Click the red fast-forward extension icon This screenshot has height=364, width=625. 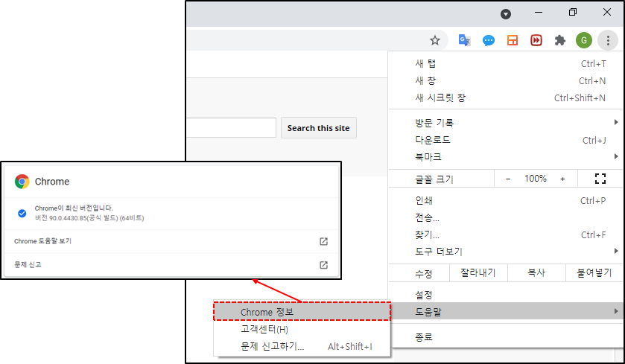pos(536,40)
